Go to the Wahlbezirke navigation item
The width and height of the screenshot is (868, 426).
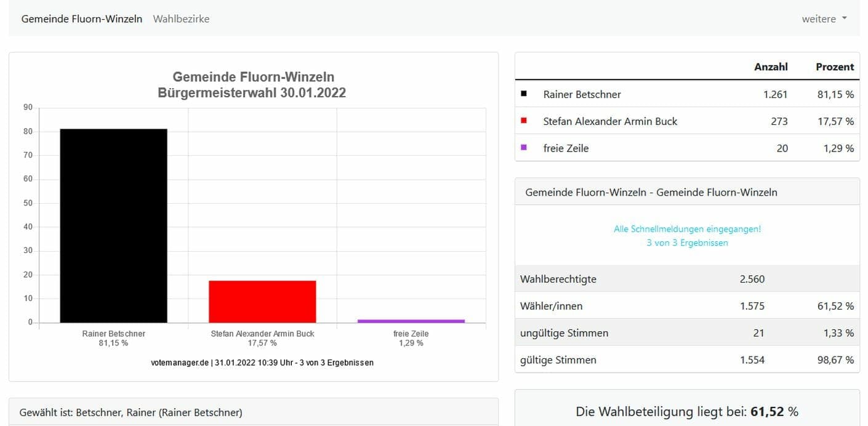[x=181, y=19]
